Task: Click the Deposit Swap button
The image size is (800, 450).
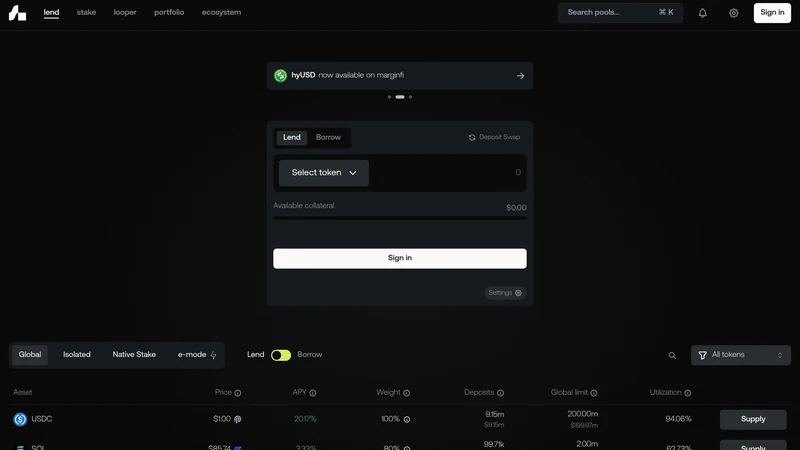Action: (494, 137)
